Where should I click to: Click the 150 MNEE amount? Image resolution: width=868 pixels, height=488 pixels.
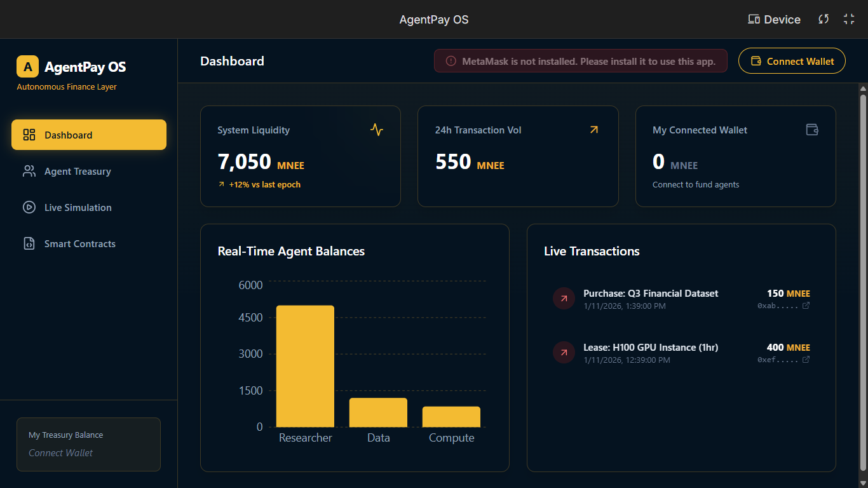point(789,294)
